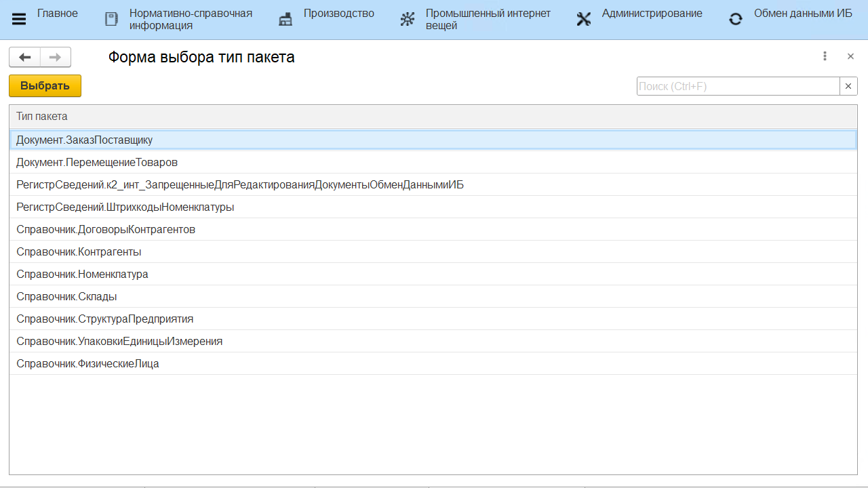
Task: Click the Обмен данными ИБ sync icon
Action: click(x=736, y=20)
